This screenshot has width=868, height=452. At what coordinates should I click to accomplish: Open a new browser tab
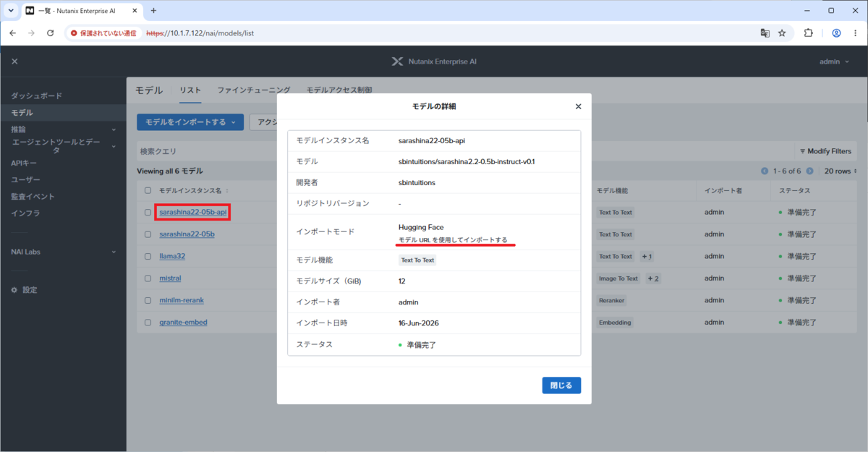click(153, 11)
